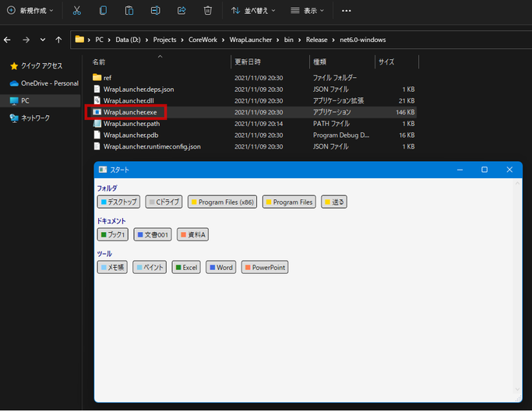The image size is (532, 411).
Task: Click the Back arrow navigation icon
Action: click(9, 40)
